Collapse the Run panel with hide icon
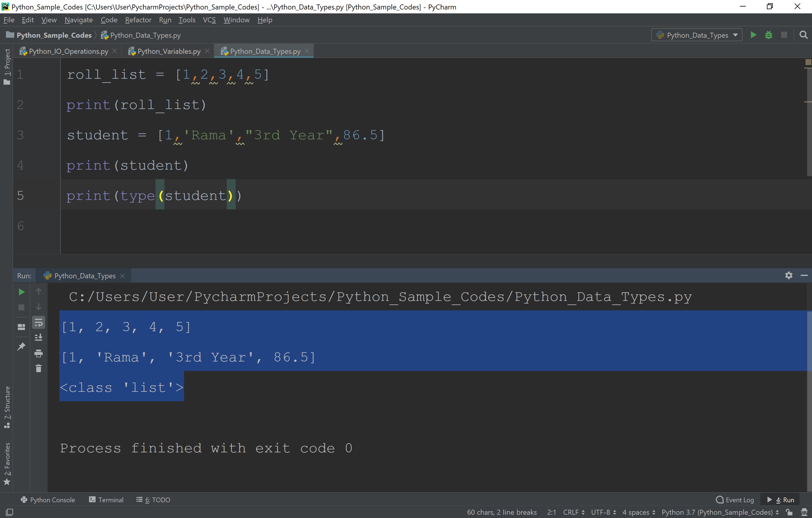Image resolution: width=812 pixels, height=518 pixels. click(805, 275)
